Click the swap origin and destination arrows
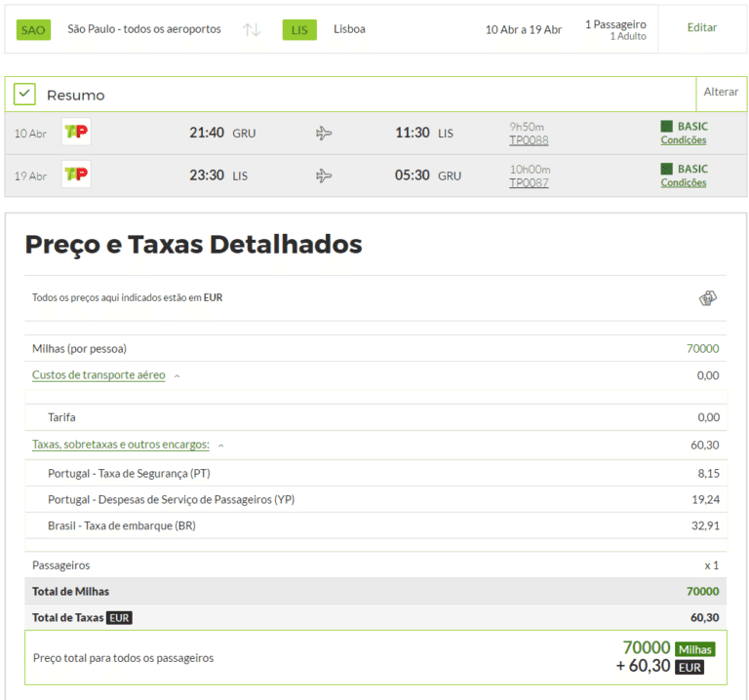 [252, 29]
